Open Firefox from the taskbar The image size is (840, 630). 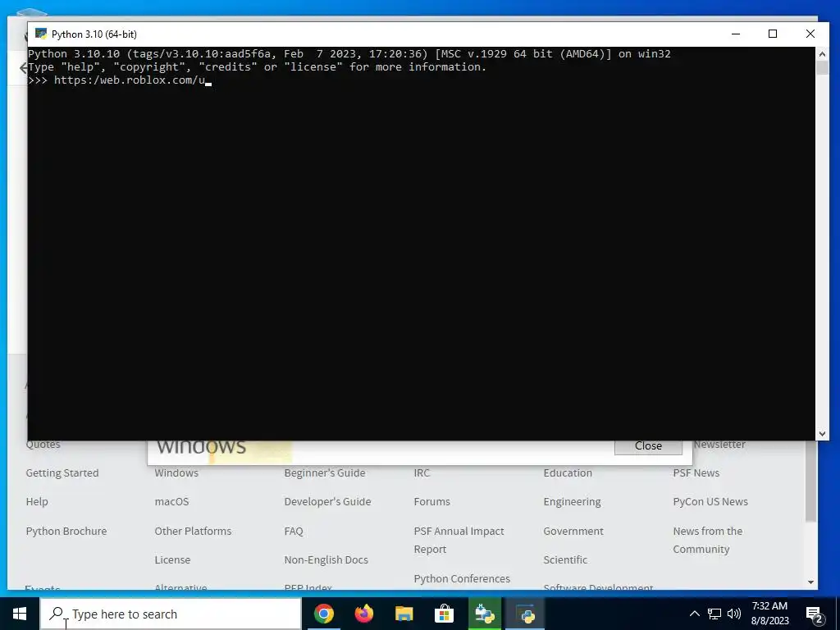(363, 614)
